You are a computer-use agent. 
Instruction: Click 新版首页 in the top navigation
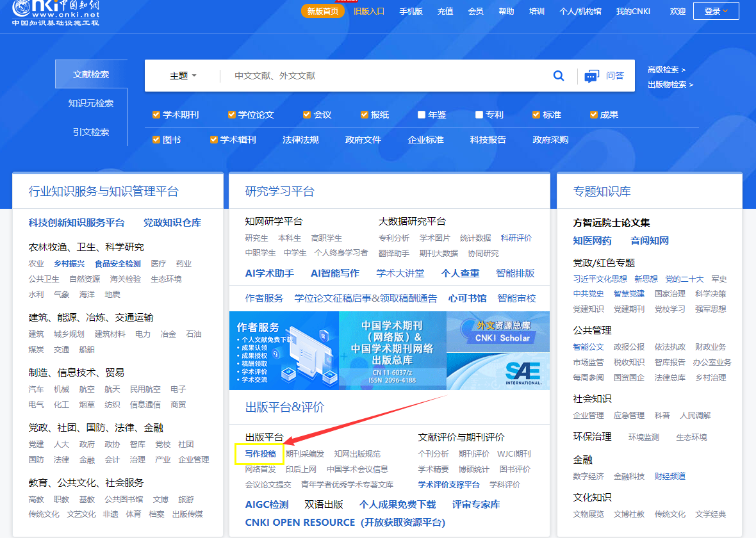(x=322, y=11)
